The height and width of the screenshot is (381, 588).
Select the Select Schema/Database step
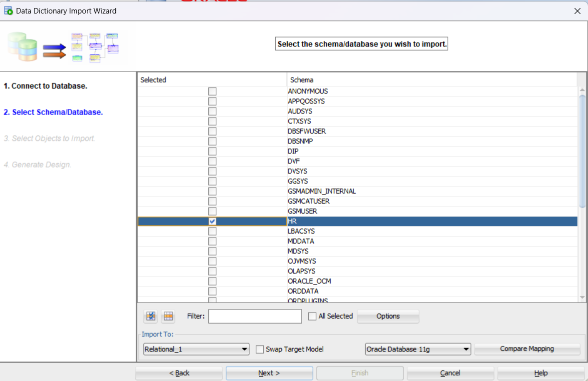coord(53,112)
